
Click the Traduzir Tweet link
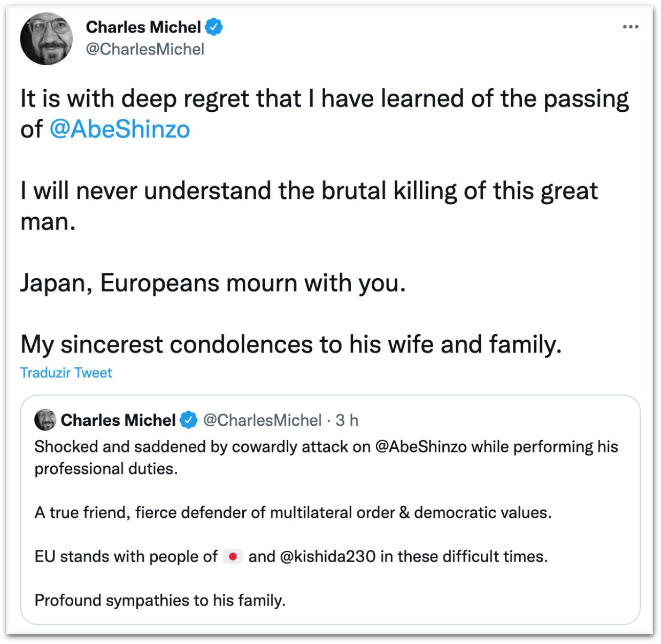click(x=66, y=373)
